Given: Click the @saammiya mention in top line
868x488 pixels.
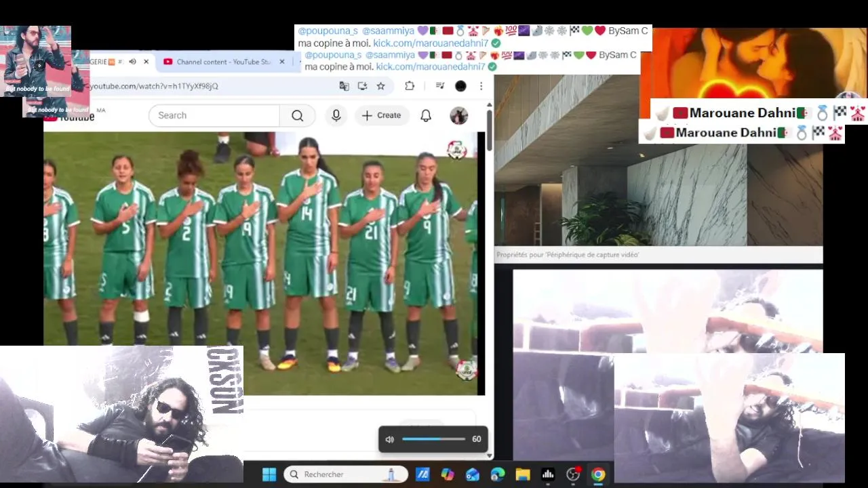Looking at the screenshot, I should point(388,30).
